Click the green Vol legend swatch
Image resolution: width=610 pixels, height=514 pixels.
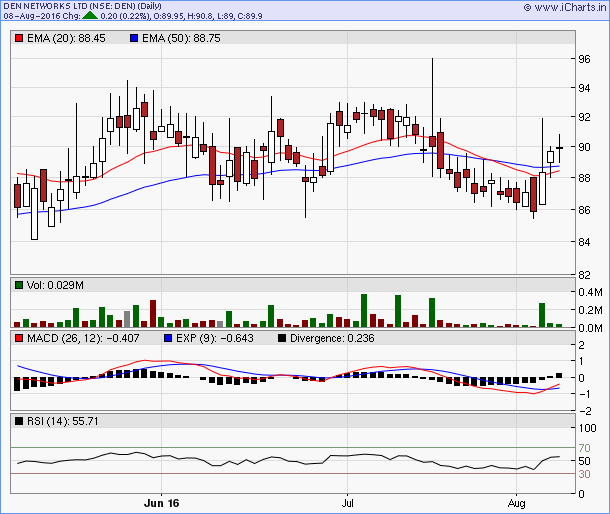coord(19,285)
